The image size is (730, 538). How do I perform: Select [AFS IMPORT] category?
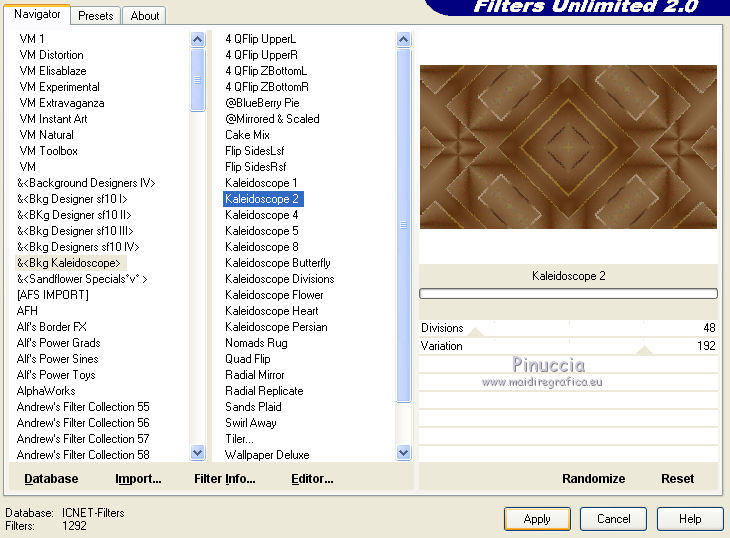53,295
